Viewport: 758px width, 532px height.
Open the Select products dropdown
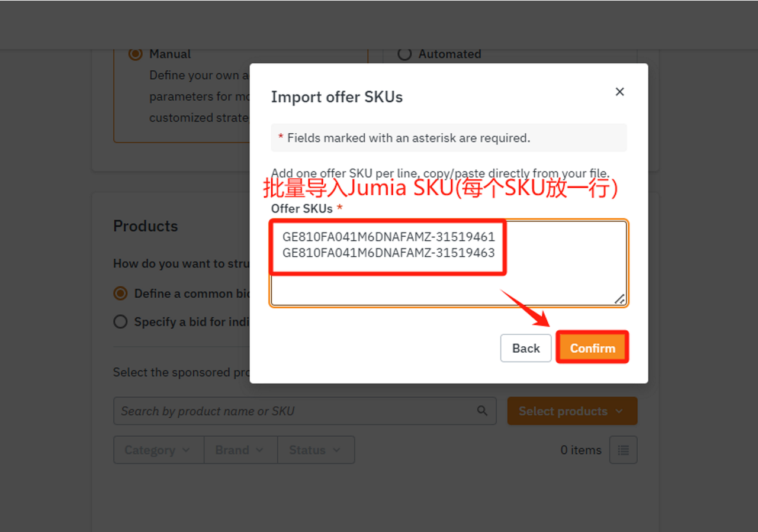click(572, 411)
